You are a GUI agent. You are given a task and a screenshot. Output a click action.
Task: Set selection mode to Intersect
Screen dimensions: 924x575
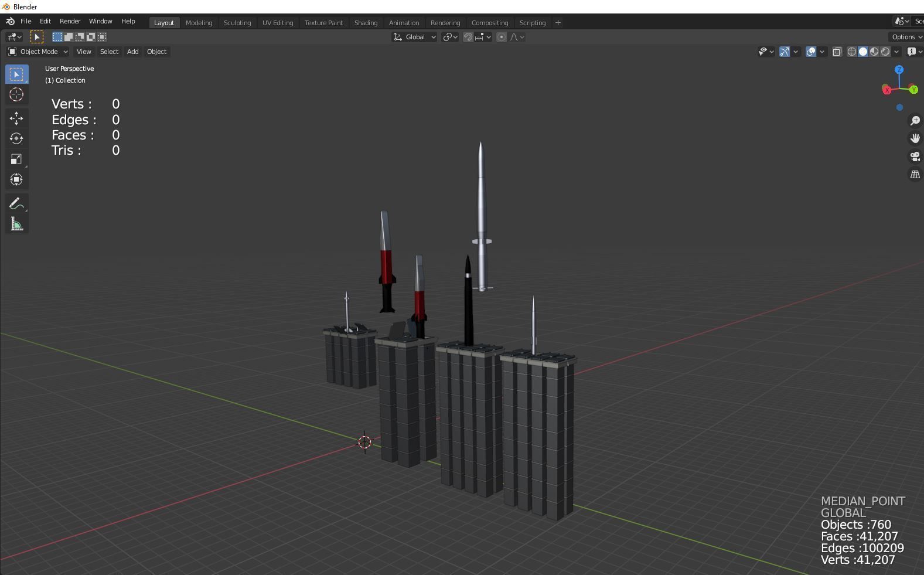click(102, 37)
